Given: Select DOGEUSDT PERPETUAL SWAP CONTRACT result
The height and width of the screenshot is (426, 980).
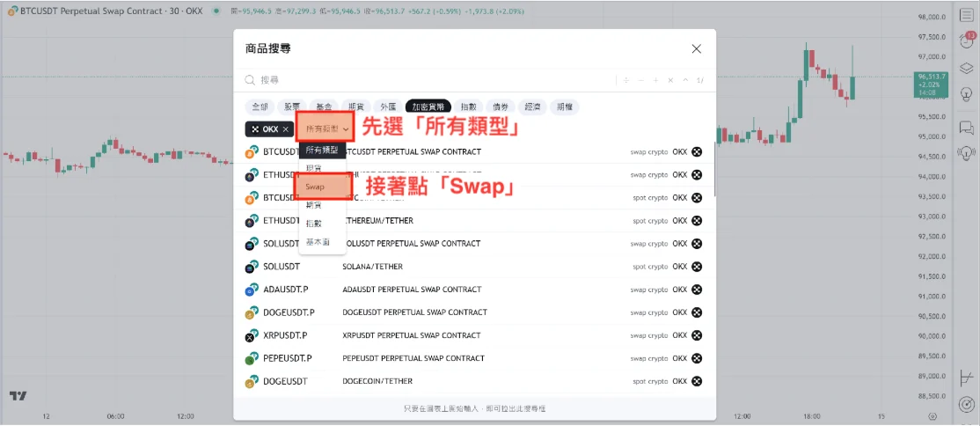Looking at the screenshot, I should (475, 312).
